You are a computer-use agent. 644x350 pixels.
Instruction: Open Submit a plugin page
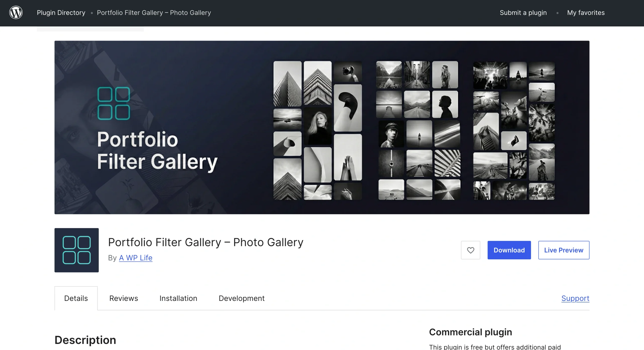(x=523, y=13)
